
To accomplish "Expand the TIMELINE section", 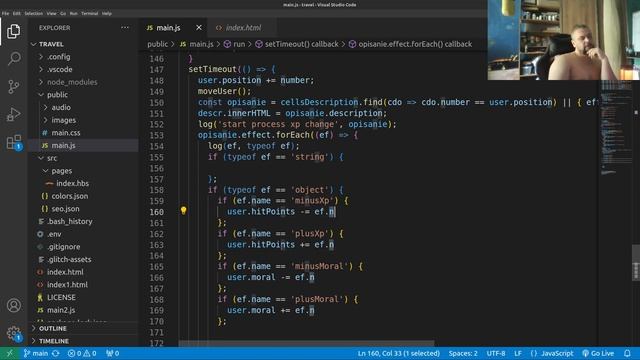I will point(83,341).
